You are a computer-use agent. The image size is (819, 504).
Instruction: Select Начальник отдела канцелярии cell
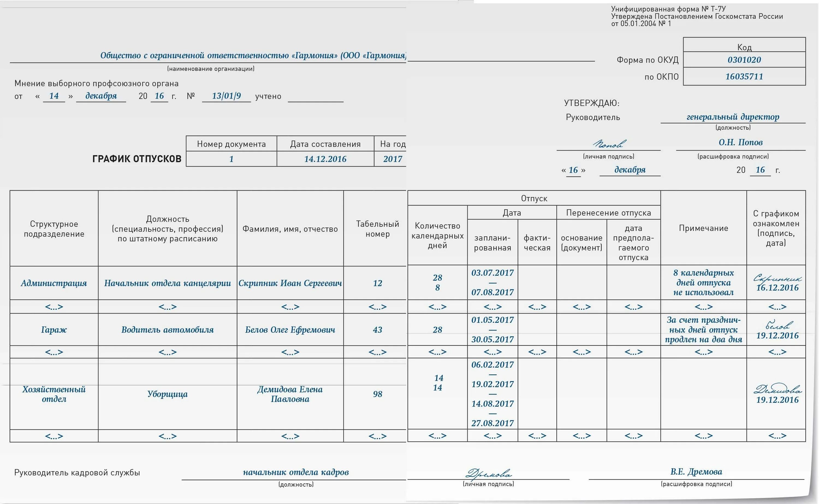(167, 283)
